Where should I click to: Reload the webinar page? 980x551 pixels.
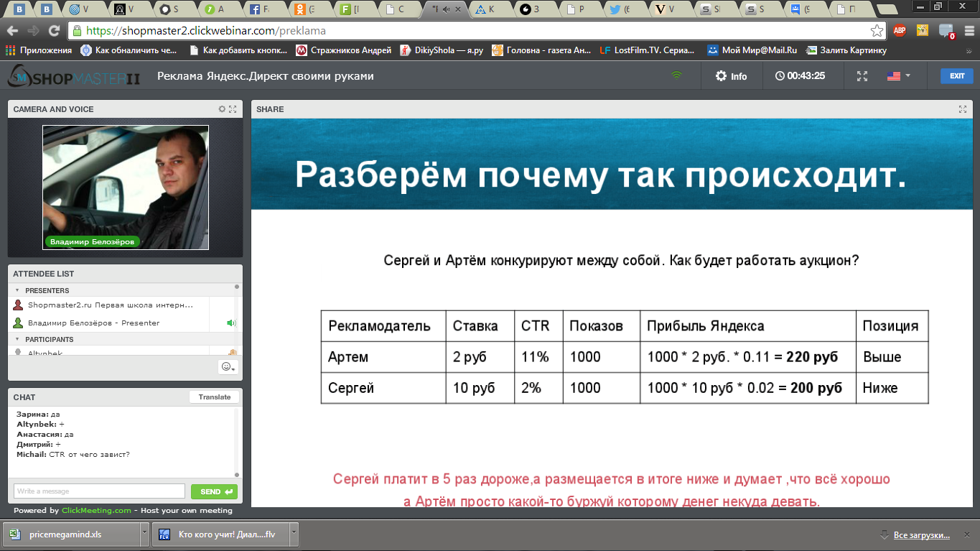click(54, 31)
